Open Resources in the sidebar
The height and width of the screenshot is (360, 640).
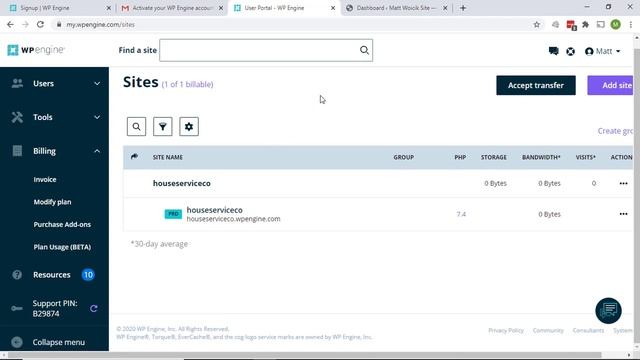52,275
